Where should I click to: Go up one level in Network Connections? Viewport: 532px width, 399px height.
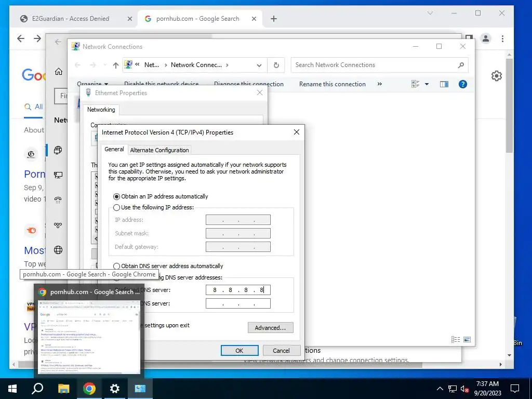(x=116, y=65)
